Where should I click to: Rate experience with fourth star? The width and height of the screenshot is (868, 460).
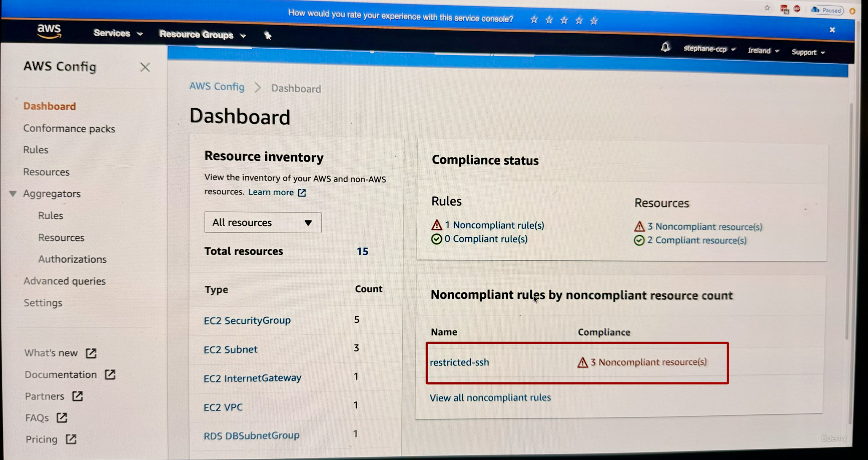tap(579, 20)
